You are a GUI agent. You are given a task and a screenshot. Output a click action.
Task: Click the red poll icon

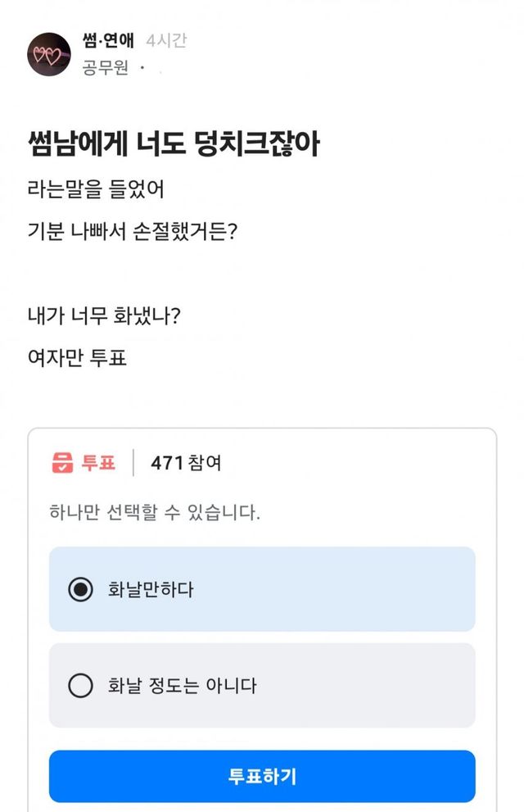(x=61, y=463)
